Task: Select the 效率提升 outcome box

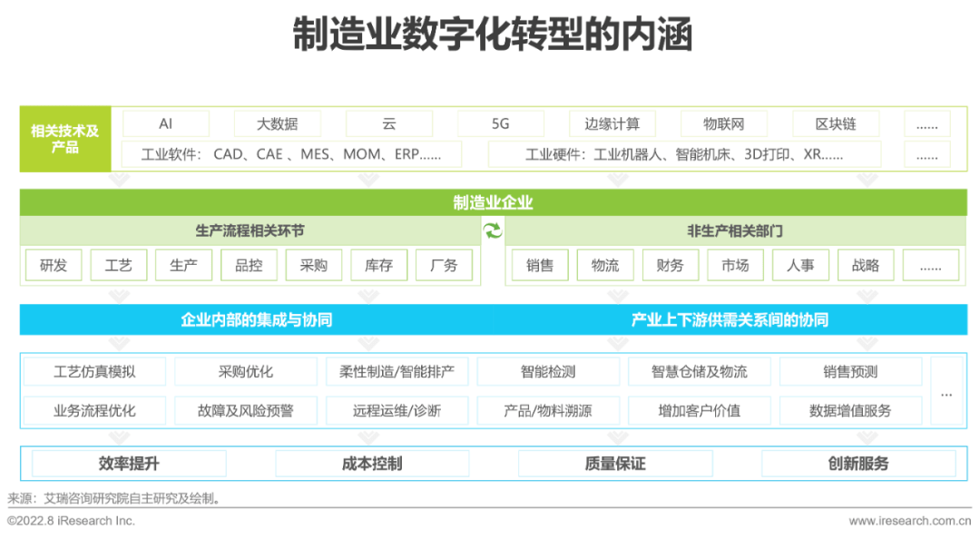Action: coord(129,464)
